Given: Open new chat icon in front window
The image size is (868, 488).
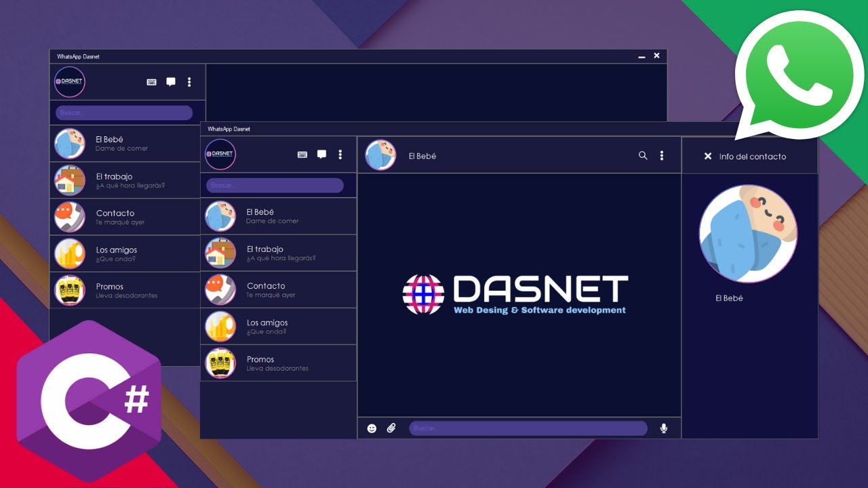Looking at the screenshot, I should coord(321,155).
